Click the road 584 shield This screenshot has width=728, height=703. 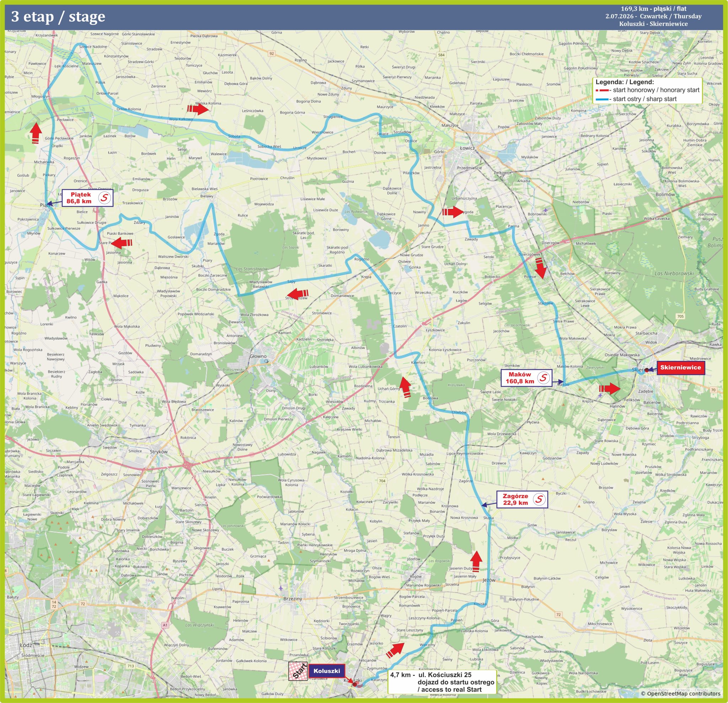(x=441, y=55)
